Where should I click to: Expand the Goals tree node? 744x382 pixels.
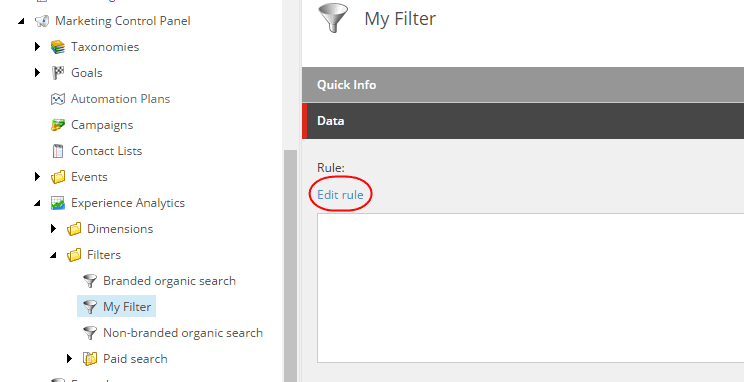37,73
